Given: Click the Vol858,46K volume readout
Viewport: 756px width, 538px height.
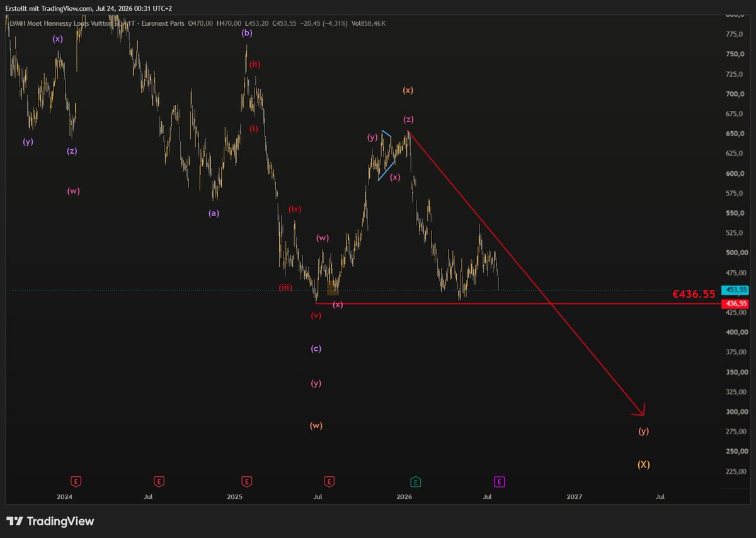Looking at the screenshot, I should [x=368, y=23].
